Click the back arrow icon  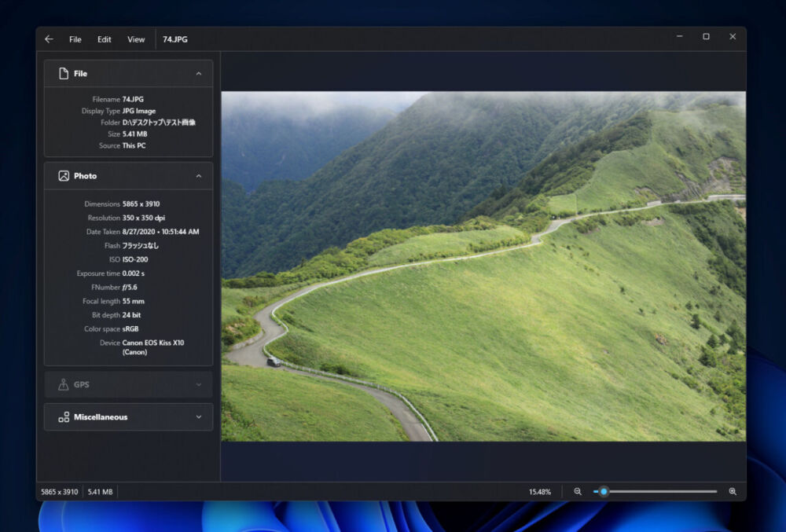click(49, 39)
